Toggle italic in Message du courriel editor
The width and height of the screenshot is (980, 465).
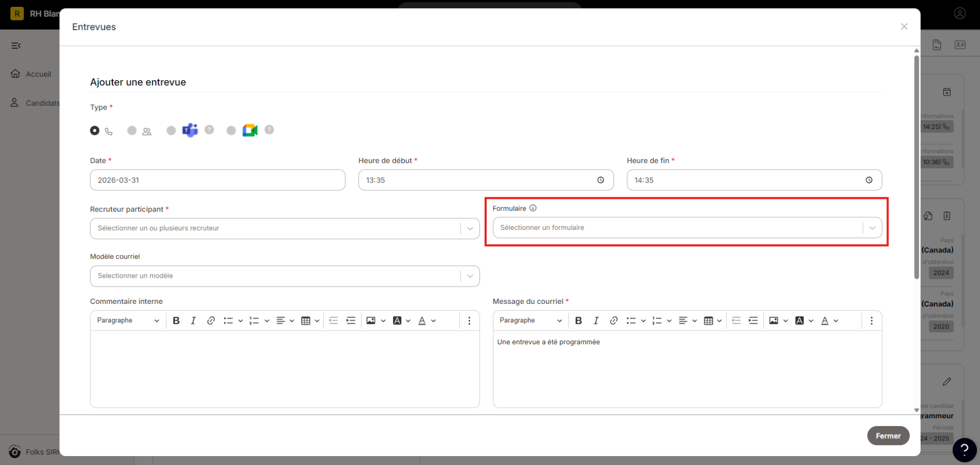pos(596,321)
